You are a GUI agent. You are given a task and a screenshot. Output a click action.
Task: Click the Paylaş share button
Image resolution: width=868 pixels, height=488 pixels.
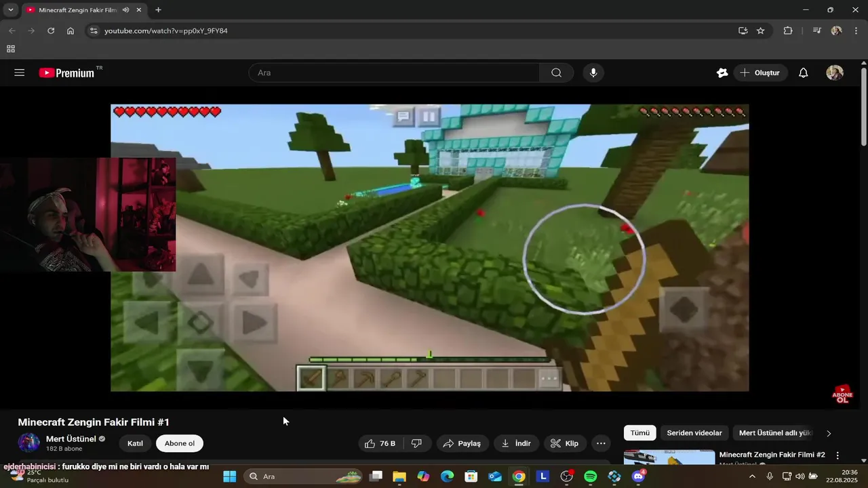pyautogui.click(x=462, y=443)
